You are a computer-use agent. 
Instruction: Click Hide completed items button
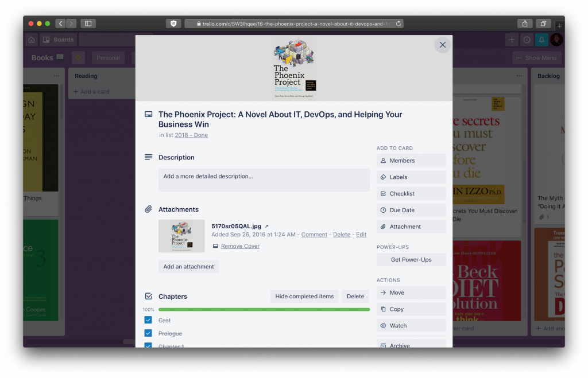[x=304, y=297]
